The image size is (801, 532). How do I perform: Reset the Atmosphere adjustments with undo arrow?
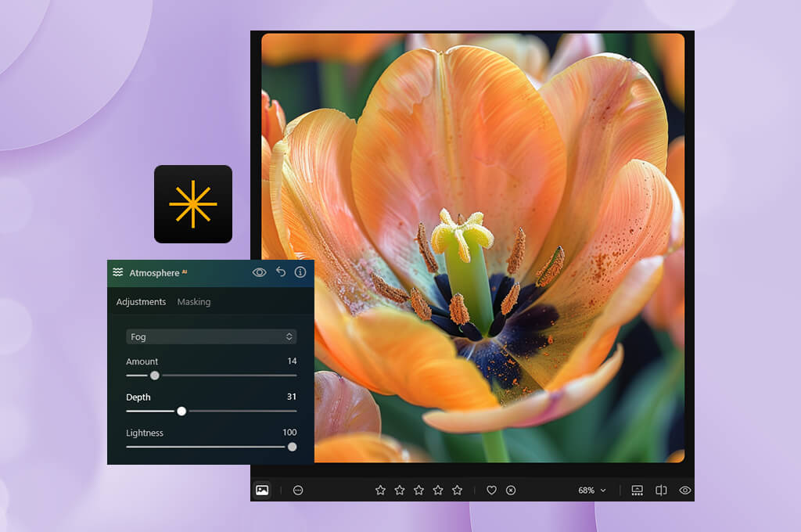point(281,272)
